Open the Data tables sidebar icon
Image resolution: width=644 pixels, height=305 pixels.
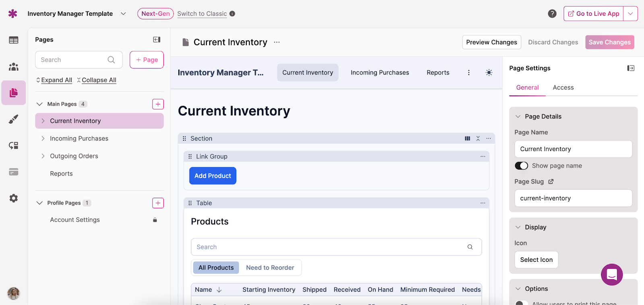[14, 40]
